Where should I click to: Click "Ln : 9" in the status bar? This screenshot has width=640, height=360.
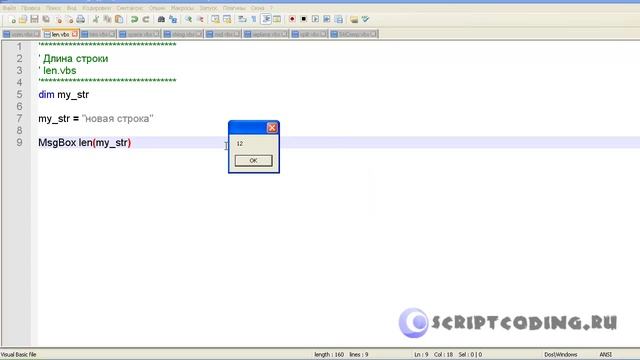tap(421, 354)
